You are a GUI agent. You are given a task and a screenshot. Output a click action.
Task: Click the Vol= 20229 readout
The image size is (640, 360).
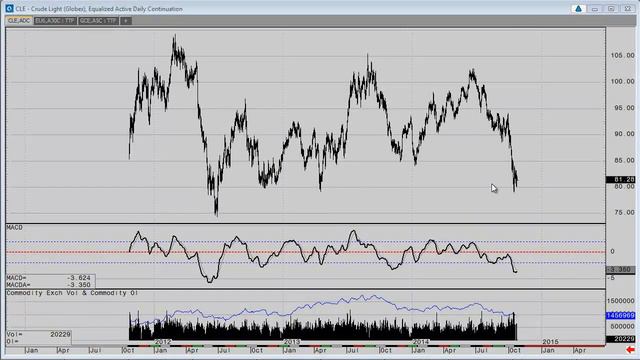(38, 334)
